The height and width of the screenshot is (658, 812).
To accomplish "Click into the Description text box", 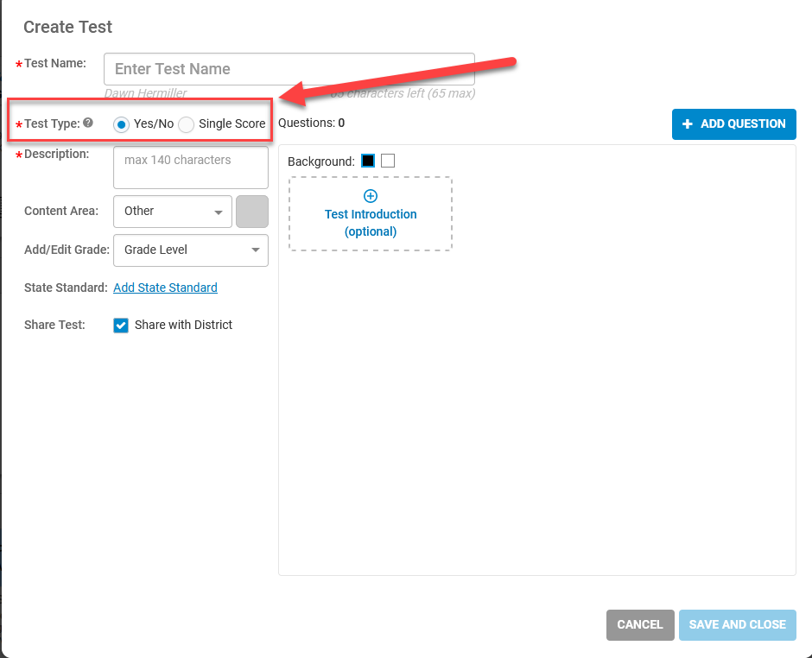I will [x=191, y=168].
